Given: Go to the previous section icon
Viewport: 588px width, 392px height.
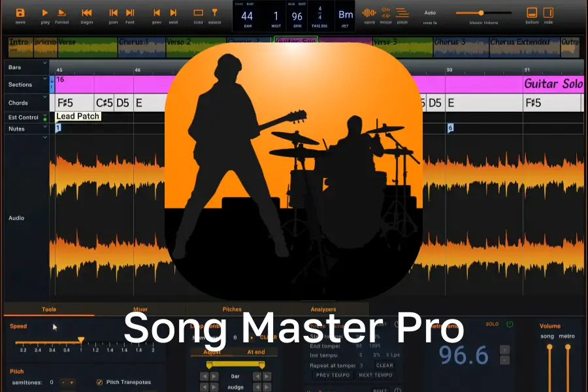Looking at the screenshot, I should (x=113, y=13).
